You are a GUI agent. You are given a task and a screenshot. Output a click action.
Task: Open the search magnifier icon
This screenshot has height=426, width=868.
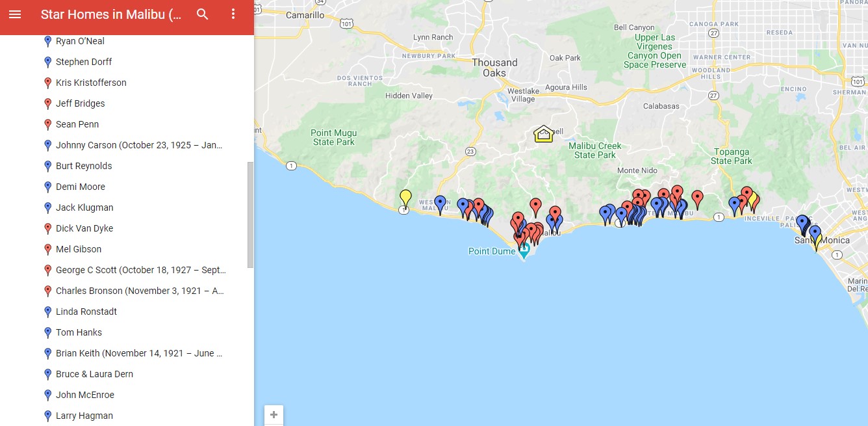pos(203,14)
